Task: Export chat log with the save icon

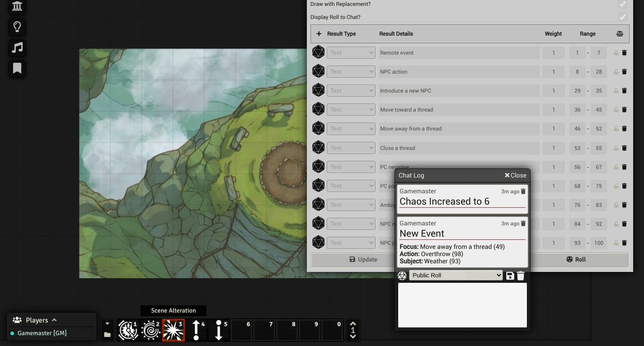Action: pyautogui.click(x=510, y=276)
